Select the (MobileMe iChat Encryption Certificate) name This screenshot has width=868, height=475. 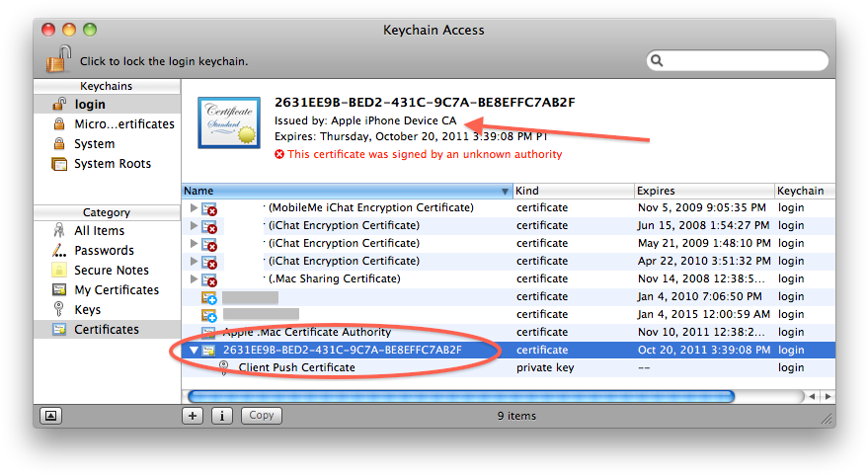tap(371, 207)
